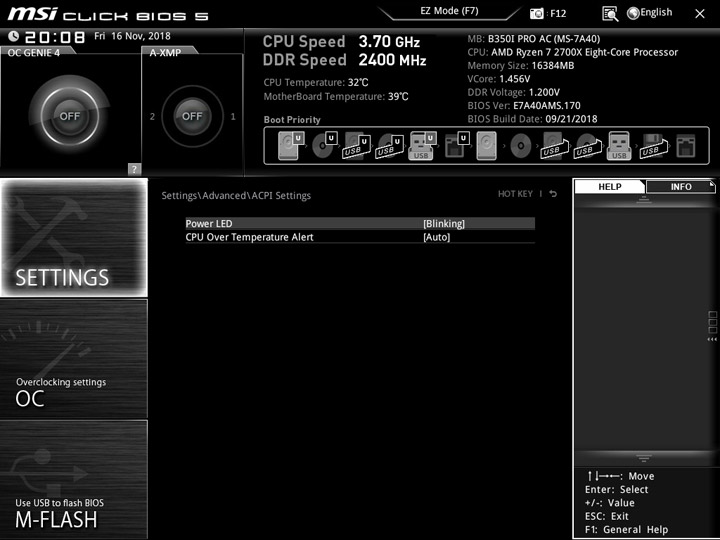Click the clock icon beside the time
Image resolution: width=720 pixels, height=540 pixels.
(13, 36)
